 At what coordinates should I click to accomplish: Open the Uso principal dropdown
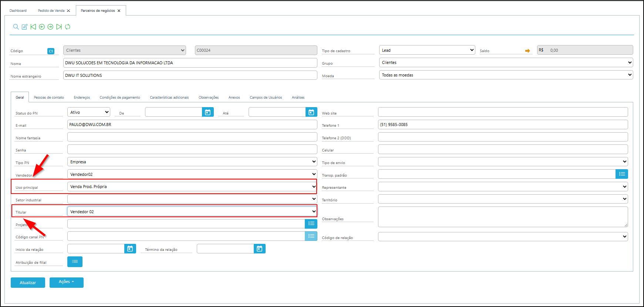[192, 187]
